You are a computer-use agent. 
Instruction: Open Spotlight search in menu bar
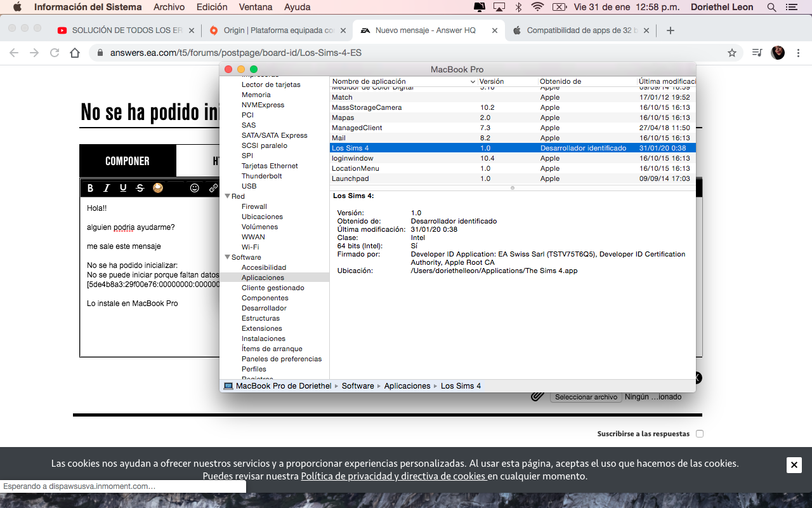point(771,7)
